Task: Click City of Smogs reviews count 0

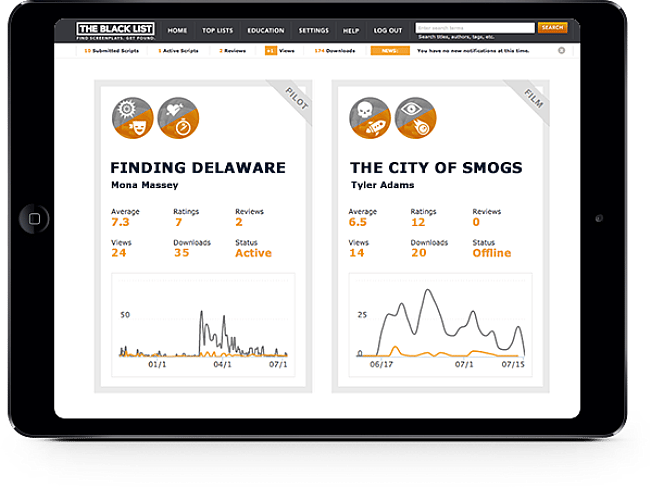Action: [476, 222]
